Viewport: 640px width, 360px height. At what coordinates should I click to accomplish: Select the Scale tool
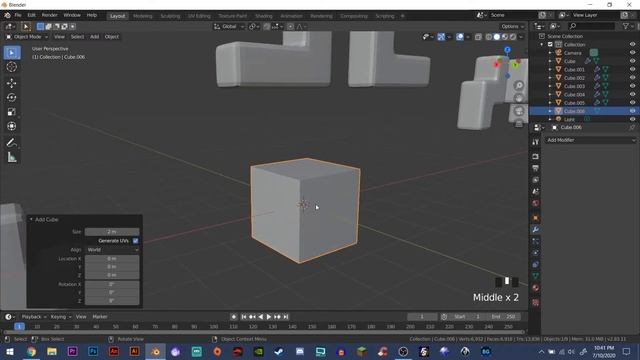click(x=12, y=112)
